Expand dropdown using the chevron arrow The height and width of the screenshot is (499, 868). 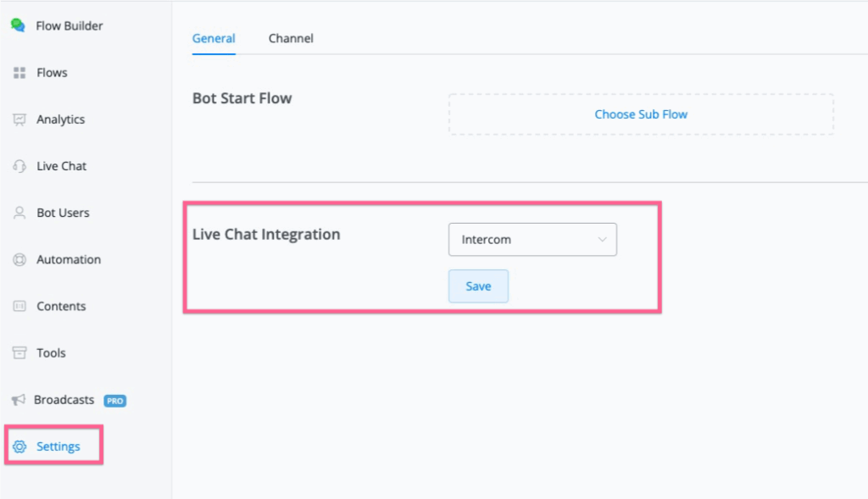pyautogui.click(x=603, y=240)
